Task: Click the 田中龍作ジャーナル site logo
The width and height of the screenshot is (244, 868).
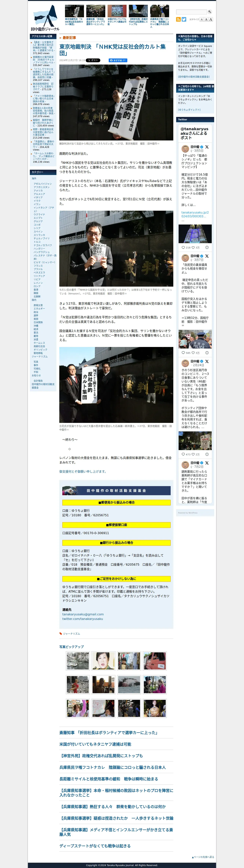Action: click(x=45, y=18)
